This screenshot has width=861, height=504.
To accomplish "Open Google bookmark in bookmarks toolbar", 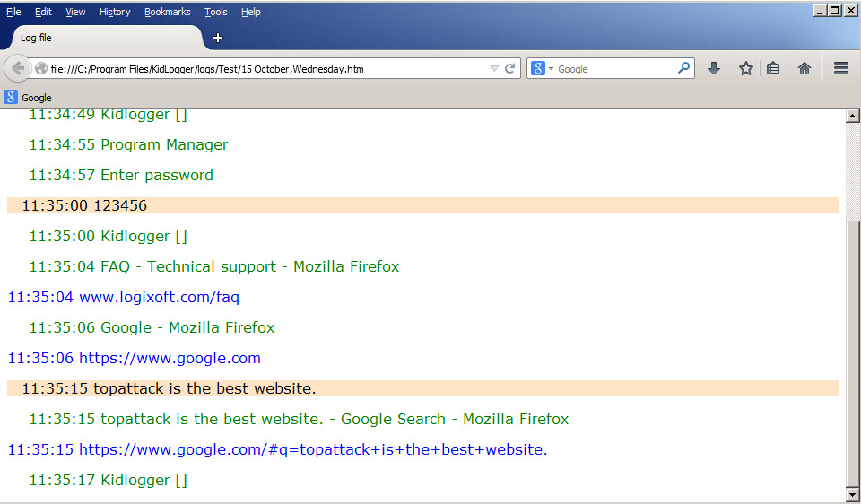I will [x=28, y=98].
